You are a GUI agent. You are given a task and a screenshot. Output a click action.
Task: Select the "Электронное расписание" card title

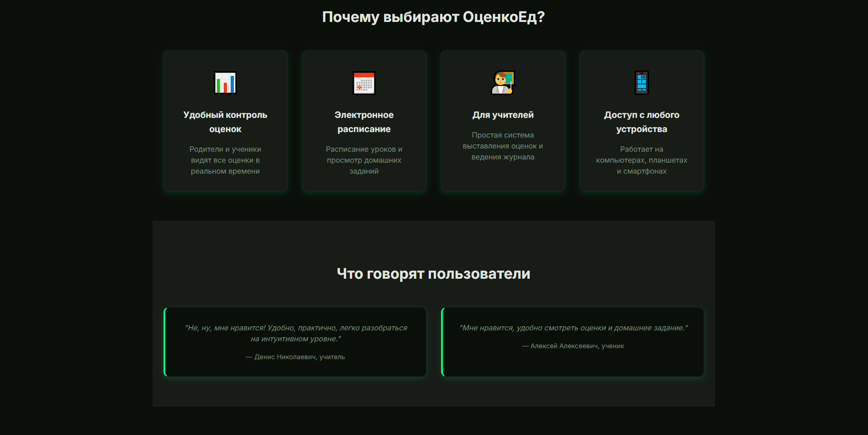pyautogui.click(x=364, y=122)
